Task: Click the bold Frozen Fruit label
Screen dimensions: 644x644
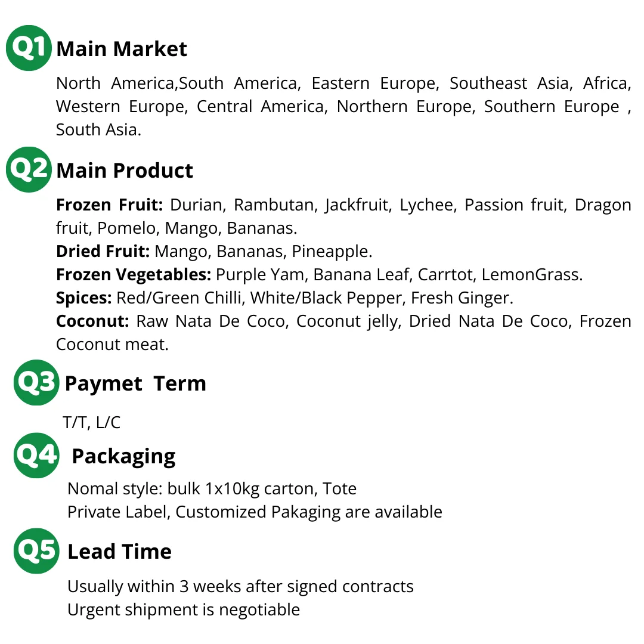Action: [x=109, y=205]
